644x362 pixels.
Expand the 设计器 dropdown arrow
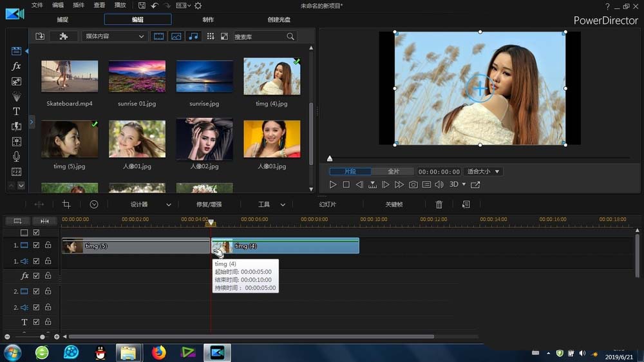pyautogui.click(x=169, y=205)
